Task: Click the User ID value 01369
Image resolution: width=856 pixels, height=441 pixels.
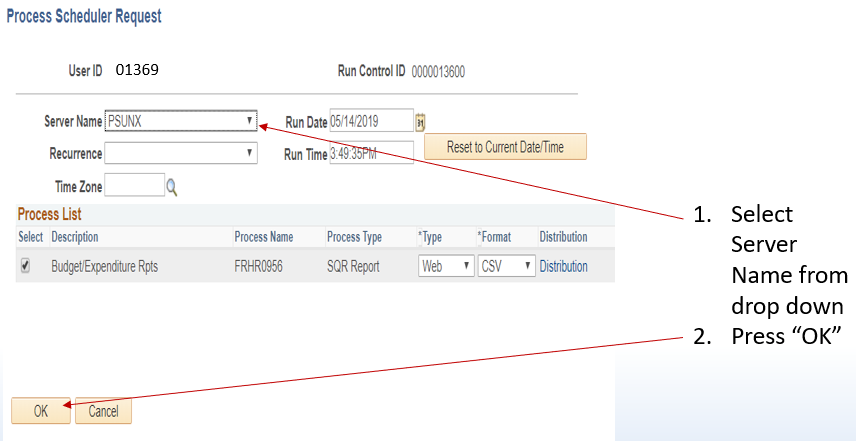Action: pos(137,70)
